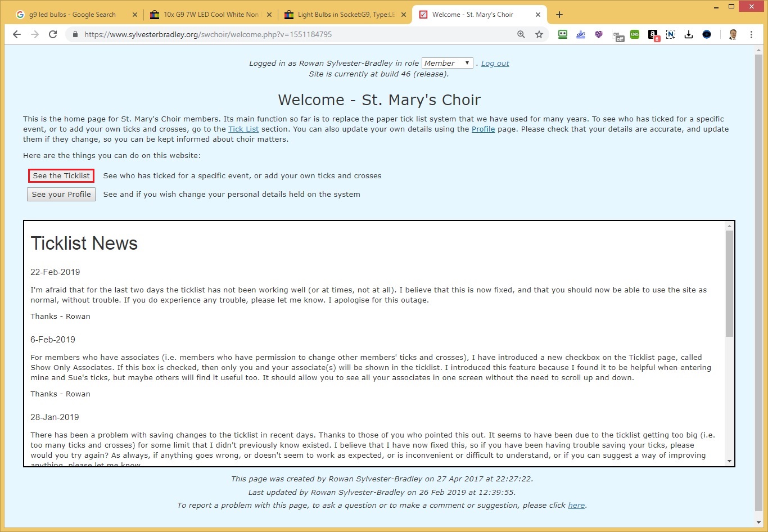Click the main page scroll-down arrow
The image size is (768, 532).
click(x=759, y=523)
